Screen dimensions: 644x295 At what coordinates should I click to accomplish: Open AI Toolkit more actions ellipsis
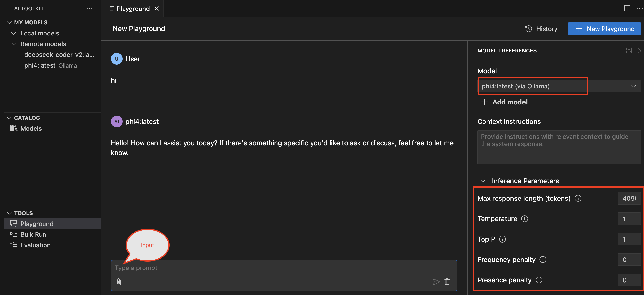pyautogui.click(x=89, y=9)
